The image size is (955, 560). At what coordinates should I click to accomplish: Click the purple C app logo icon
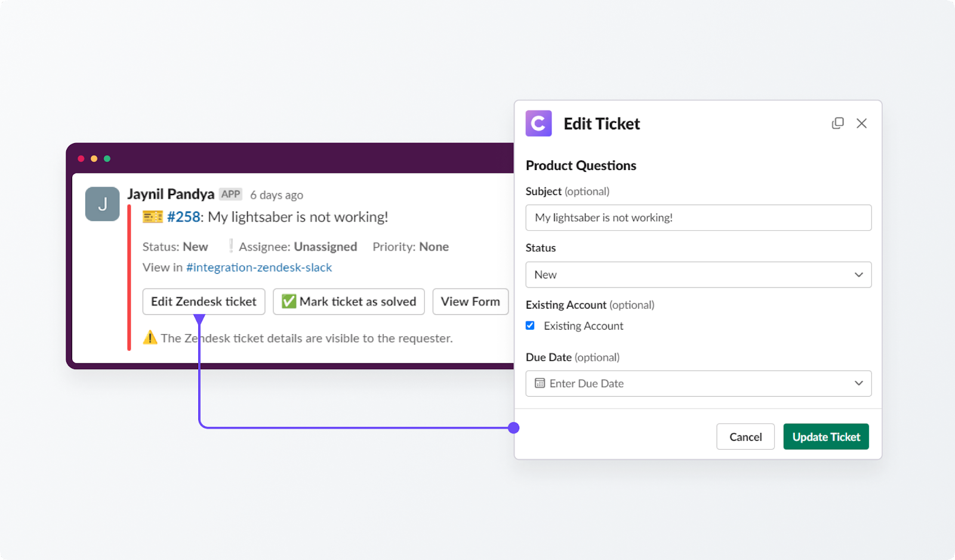pyautogui.click(x=538, y=123)
